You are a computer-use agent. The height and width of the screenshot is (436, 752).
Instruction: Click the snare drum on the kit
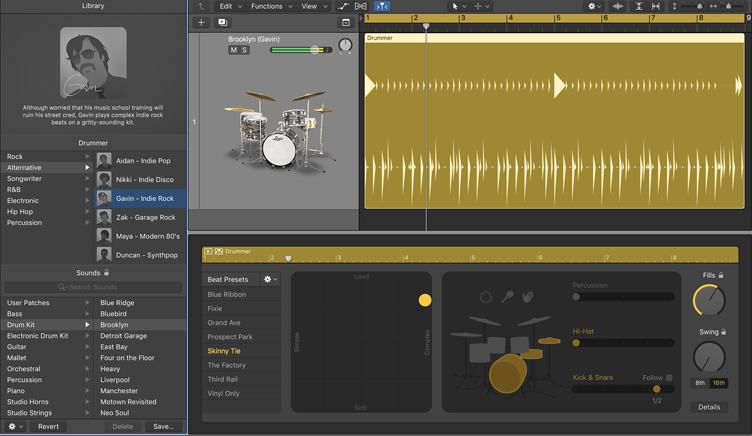coord(532,355)
